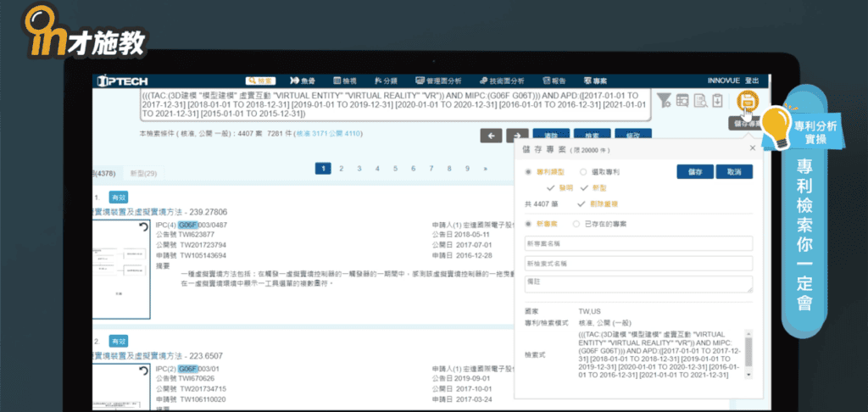Image resolution: width=868 pixels, height=412 pixels.
Task: Click the 新專案名稱 input field
Action: (x=637, y=243)
